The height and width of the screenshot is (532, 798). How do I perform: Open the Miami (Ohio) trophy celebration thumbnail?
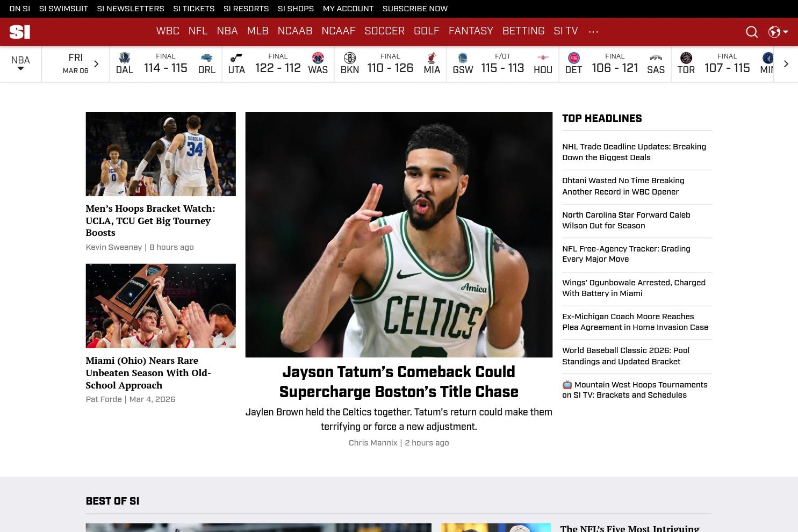[x=161, y=306]
